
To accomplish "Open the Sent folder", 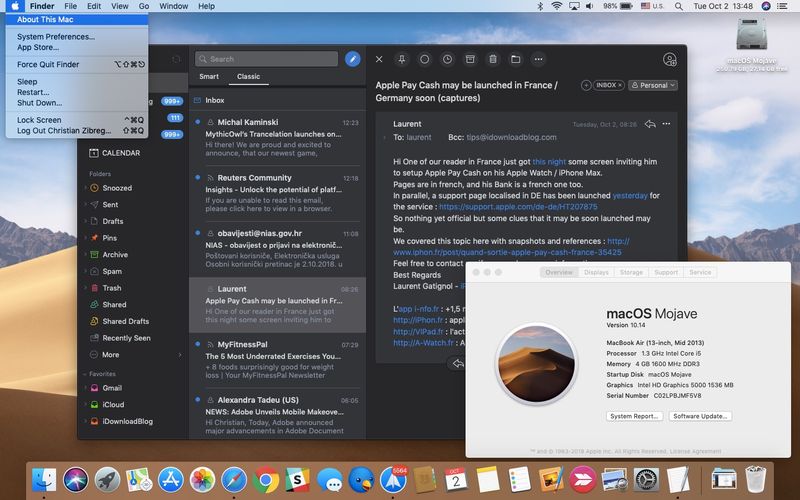I will [x=110, y=205].
